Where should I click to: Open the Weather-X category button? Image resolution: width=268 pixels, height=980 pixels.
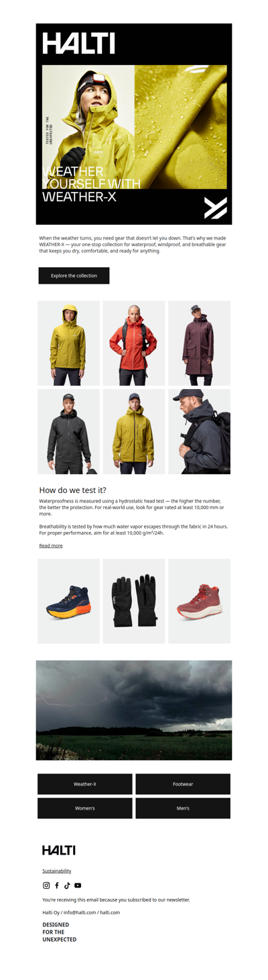click(85, 784)
